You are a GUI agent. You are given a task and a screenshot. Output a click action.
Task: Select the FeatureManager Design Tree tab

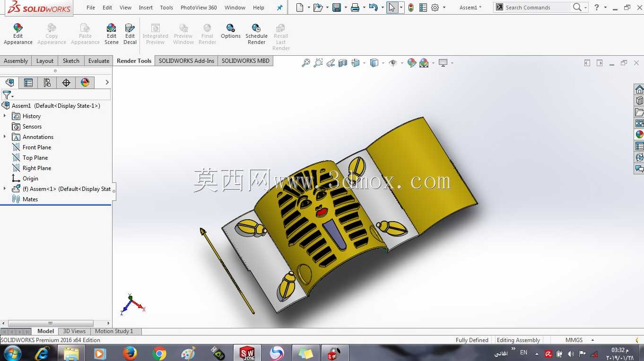9,83
